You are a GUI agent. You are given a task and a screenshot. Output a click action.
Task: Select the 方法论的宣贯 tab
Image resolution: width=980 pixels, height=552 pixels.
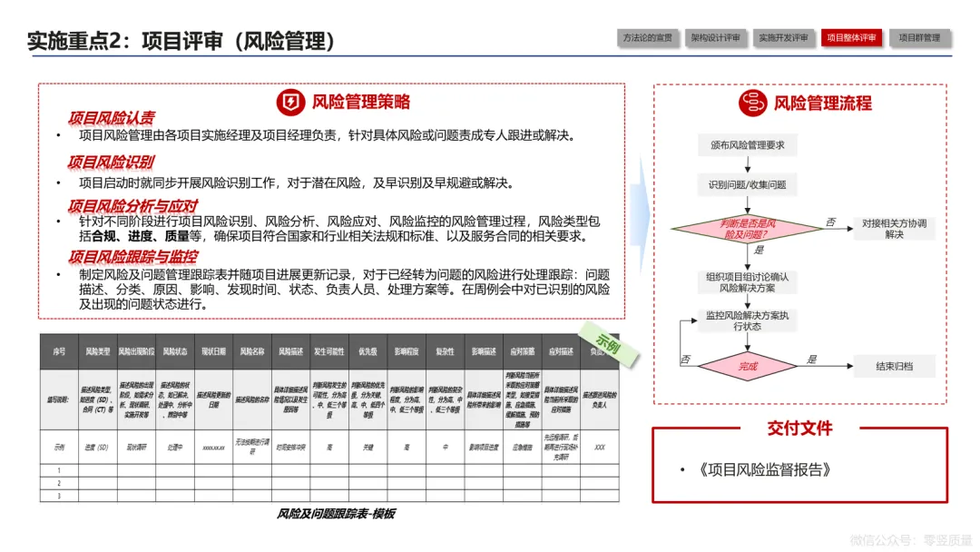(x=648, y=38)
